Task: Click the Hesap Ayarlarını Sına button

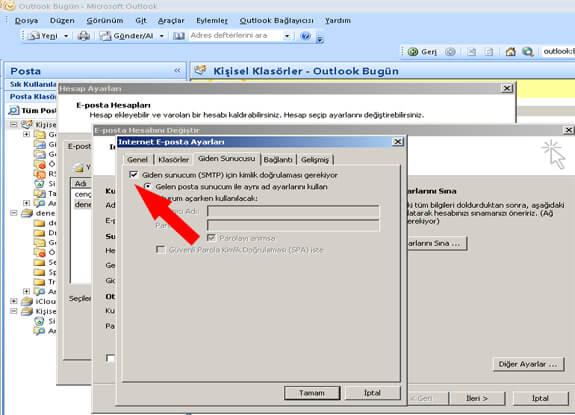Action: tap(436, 243)
